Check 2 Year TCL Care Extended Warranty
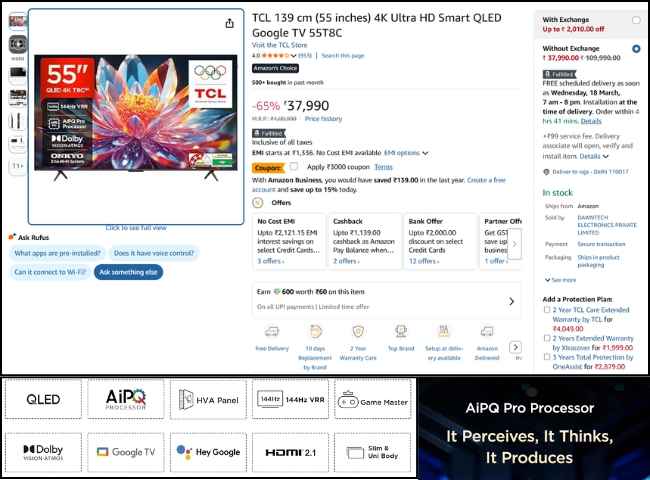650x480 pixels. pos(546,310)
